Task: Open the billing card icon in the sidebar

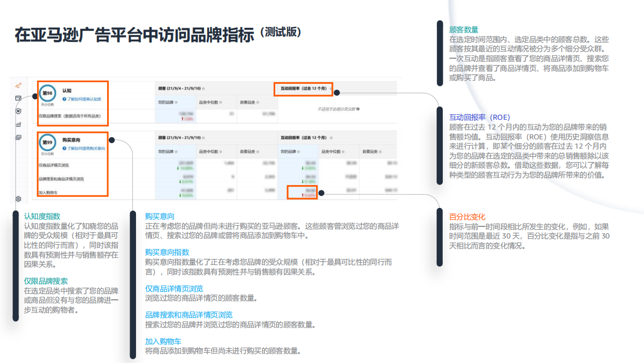Action: click(18, 98)
